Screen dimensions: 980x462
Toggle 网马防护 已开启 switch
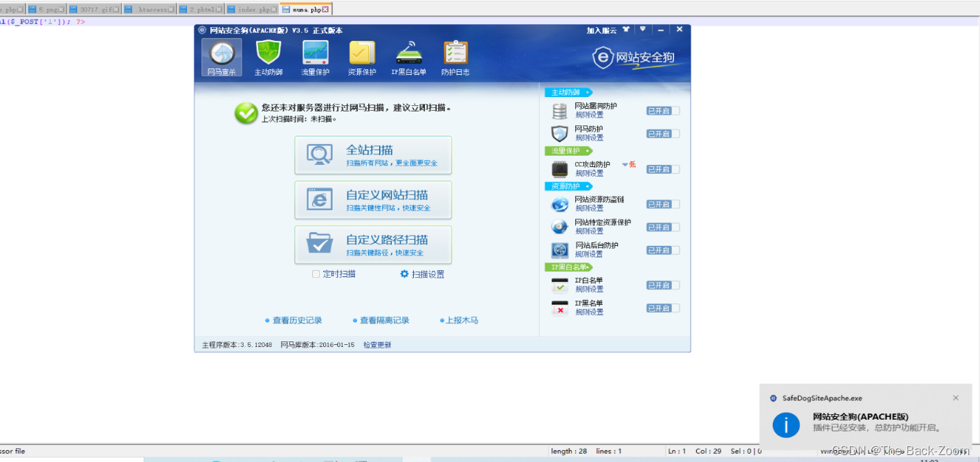click(663, 134)
